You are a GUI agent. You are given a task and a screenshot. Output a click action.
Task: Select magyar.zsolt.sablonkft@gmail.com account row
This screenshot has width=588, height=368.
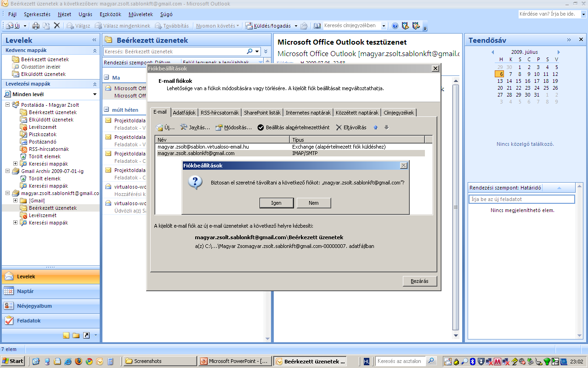click(x=290, y=153)
